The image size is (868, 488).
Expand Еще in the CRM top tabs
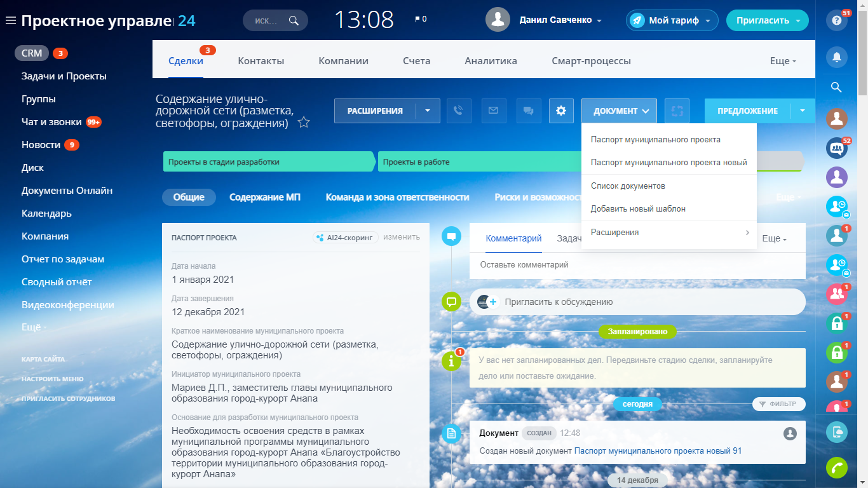783,61
